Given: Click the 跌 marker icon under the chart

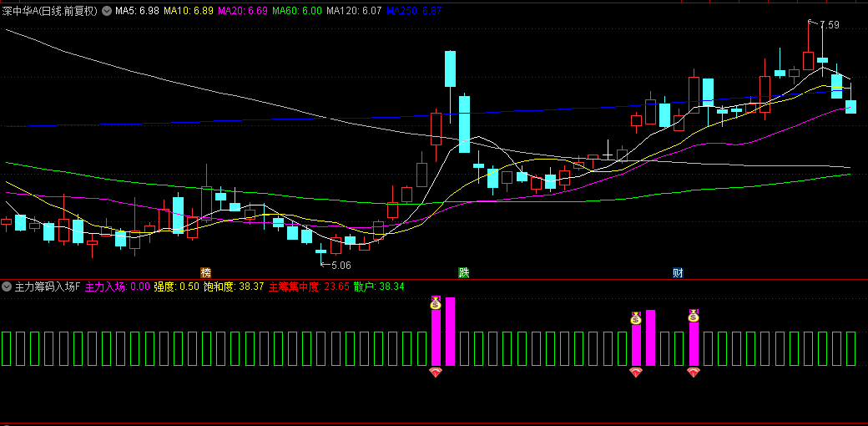Looking at the screenshot, I should coord(463,272).
